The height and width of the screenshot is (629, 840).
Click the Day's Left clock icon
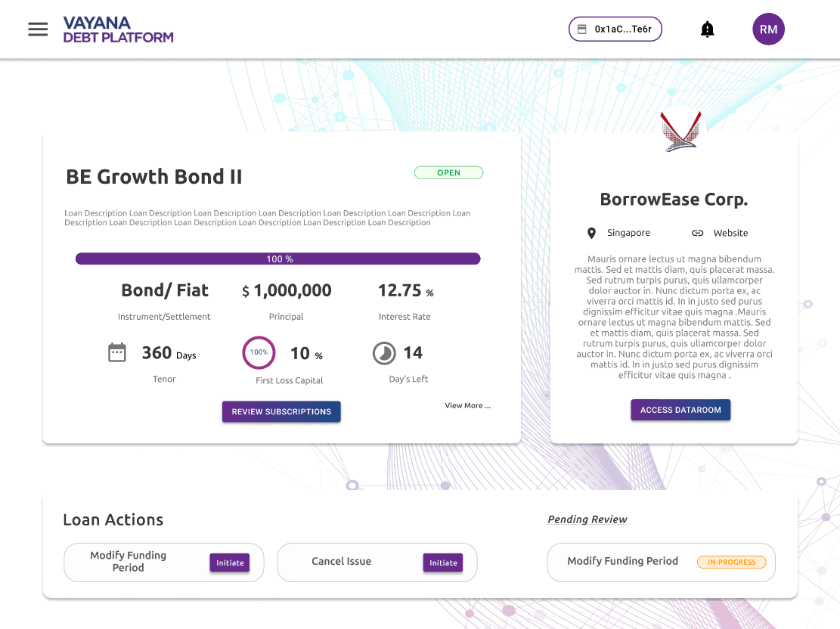pos(384,353)
